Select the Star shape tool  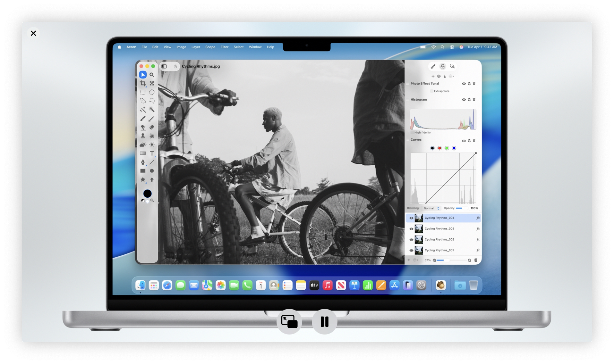coord(143,180)
